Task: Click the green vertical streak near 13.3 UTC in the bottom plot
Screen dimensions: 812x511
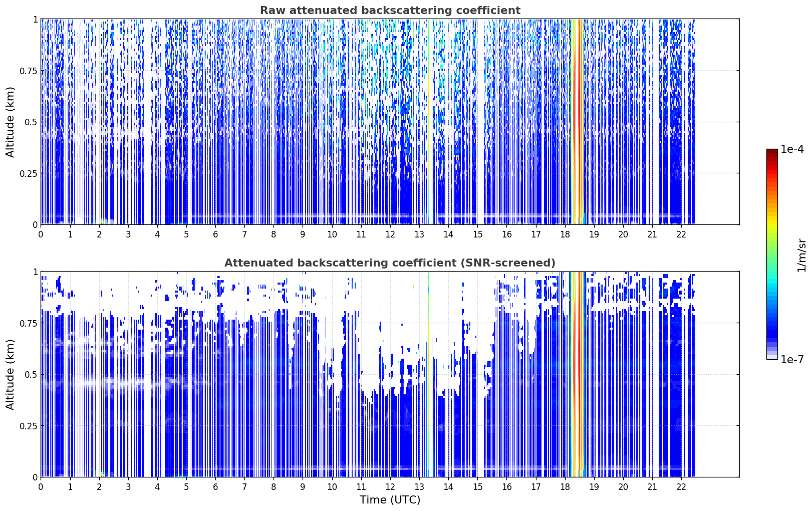Action: pyautogui.click(x=428, y=374)
